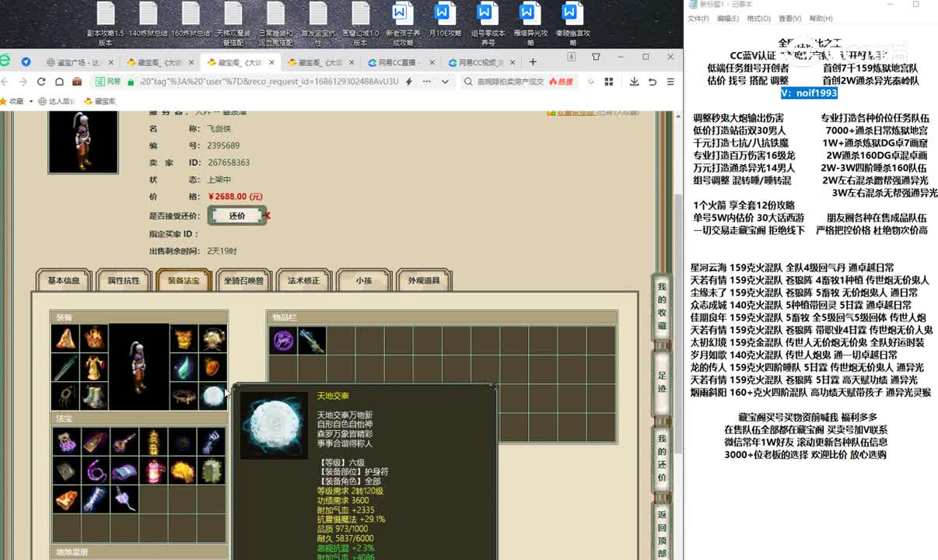Click 返回顶部 sidebar button

tap(662, 532)
